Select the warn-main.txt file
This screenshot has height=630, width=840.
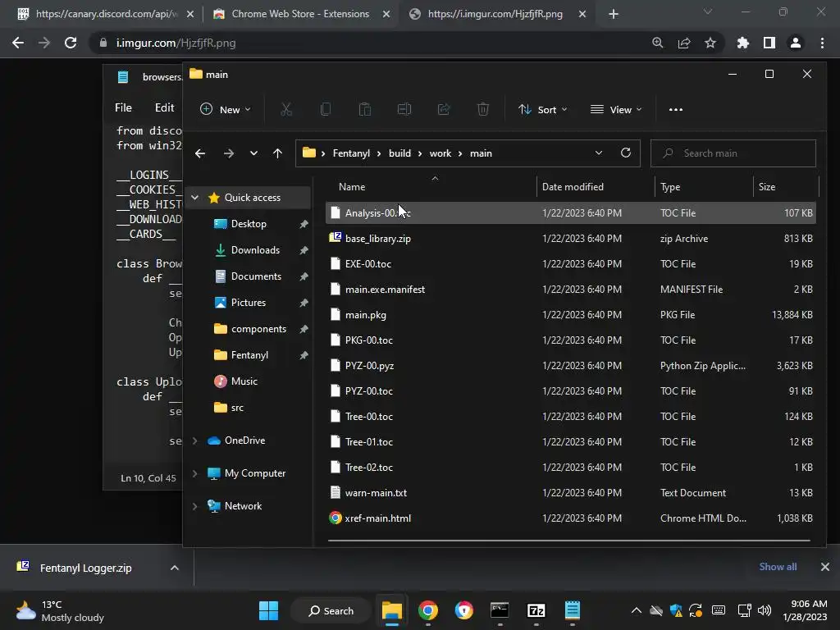(x=571, y=493)
